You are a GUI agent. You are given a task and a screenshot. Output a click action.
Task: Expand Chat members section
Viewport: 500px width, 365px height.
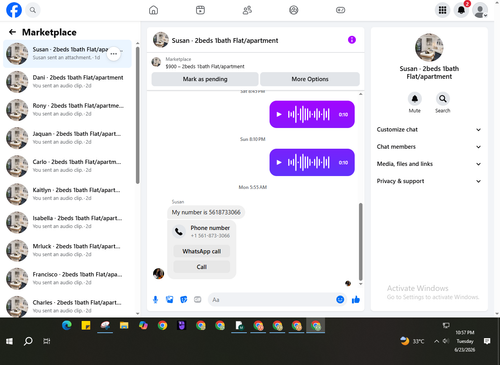[x=429, y=147]
